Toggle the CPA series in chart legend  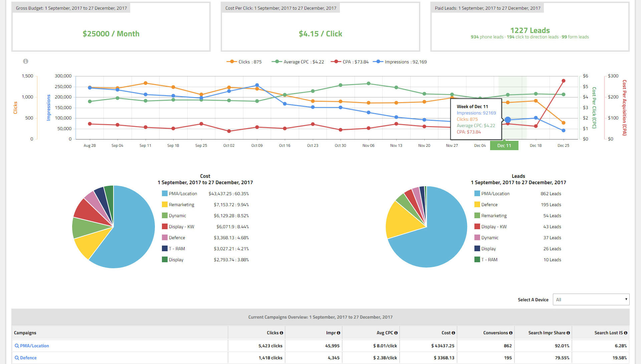tap(350, 62)
